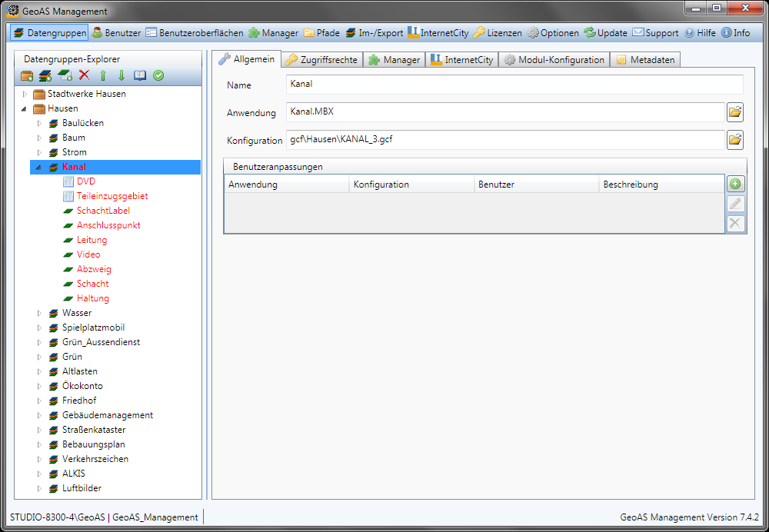Click the green move down arrow icon
This screenshot has height=532, width=769.
[122, 75]
